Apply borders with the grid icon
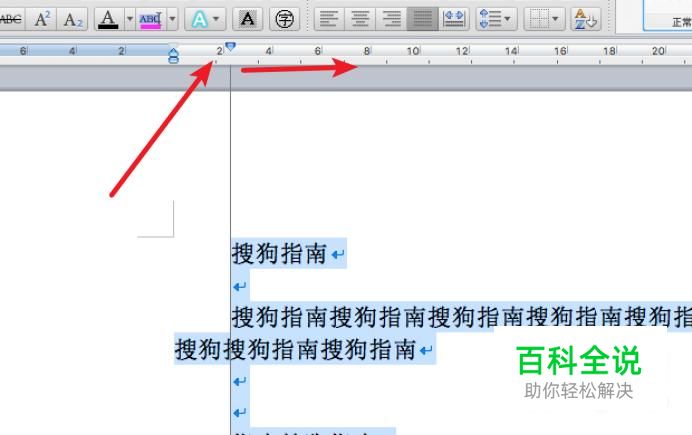692x435 pixels. click(539, 19)
